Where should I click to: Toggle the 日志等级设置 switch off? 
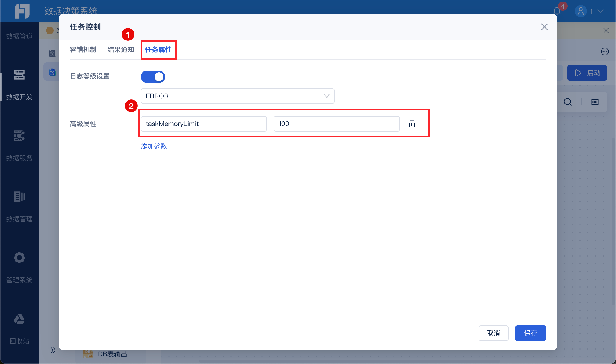pyautogui.click(x=153, y=77)
